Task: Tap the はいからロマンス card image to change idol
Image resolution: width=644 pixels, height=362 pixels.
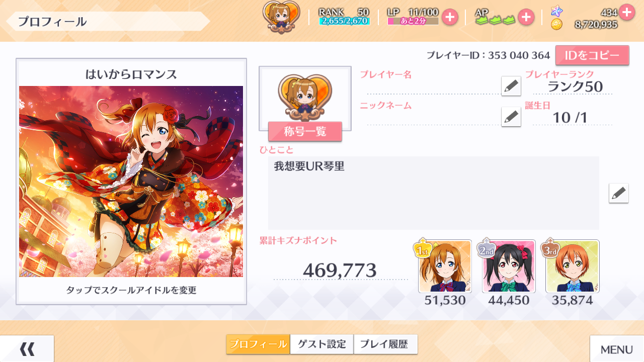Action: coord(131,182)
